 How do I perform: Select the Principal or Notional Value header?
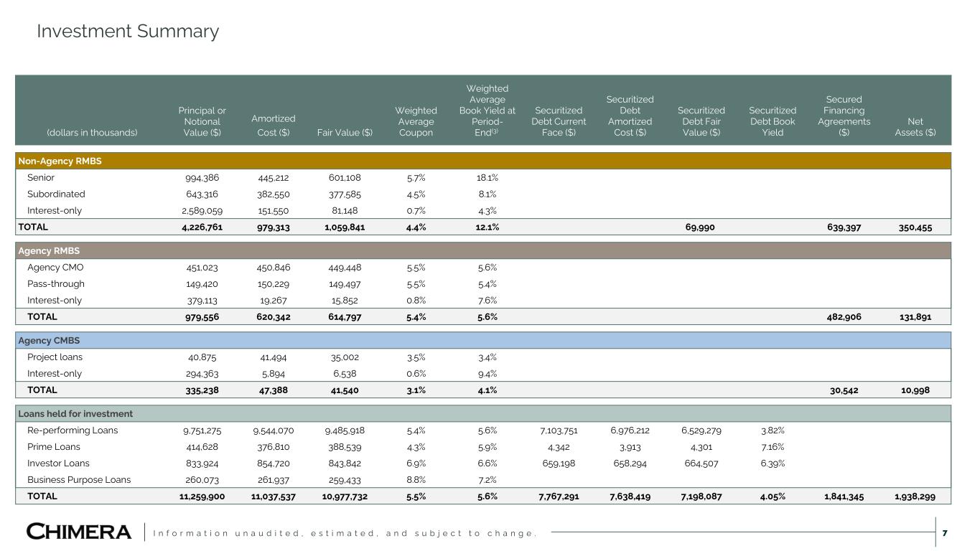pyautogui.click(x=202, y=121)
